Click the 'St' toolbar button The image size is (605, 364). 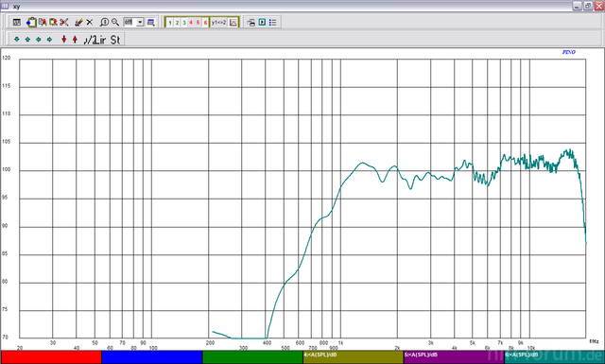pos(115,40)
